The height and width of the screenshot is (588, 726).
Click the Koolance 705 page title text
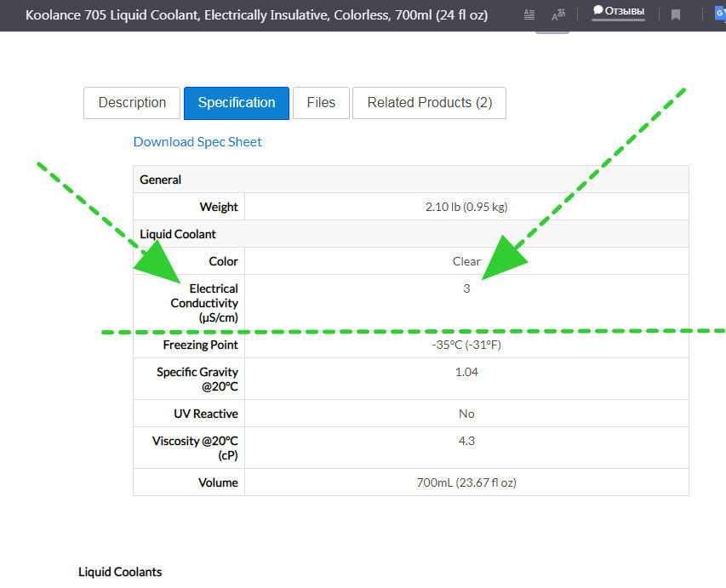[256, 15]
